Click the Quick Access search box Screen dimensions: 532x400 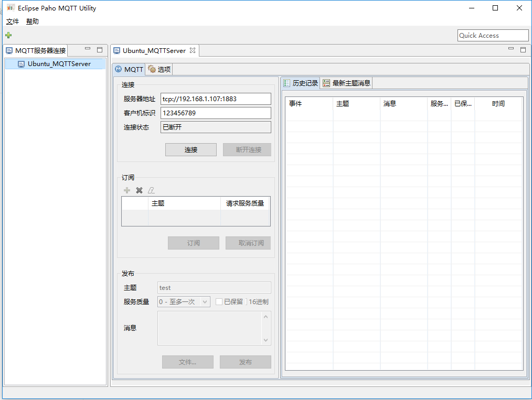pyautogui.click(x=493, y=36)
